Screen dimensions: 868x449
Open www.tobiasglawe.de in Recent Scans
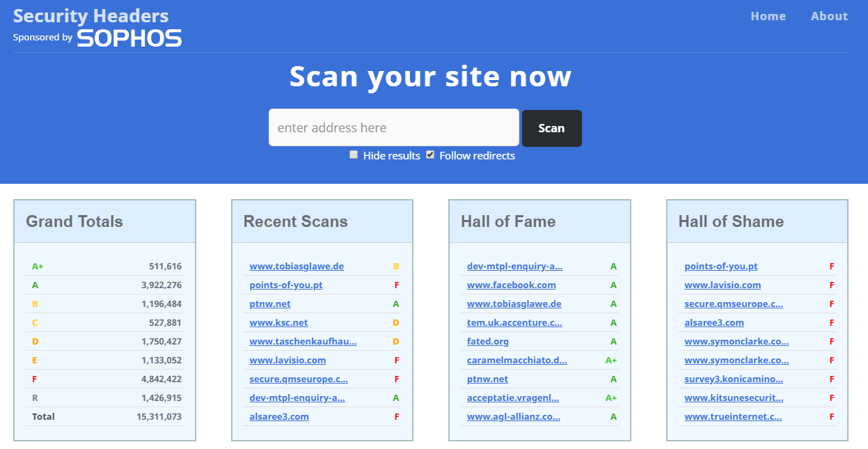pyautogui.click(x=297, y=266)
